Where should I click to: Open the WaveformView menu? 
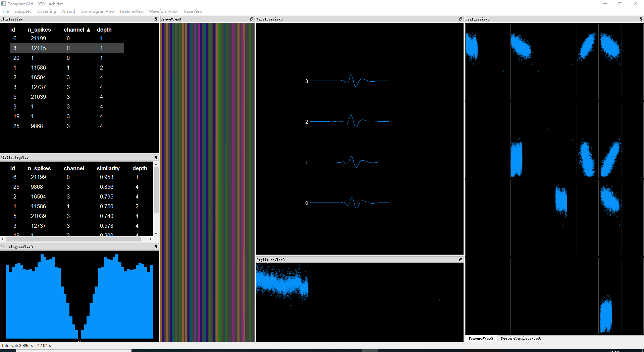tap(163, 11)
